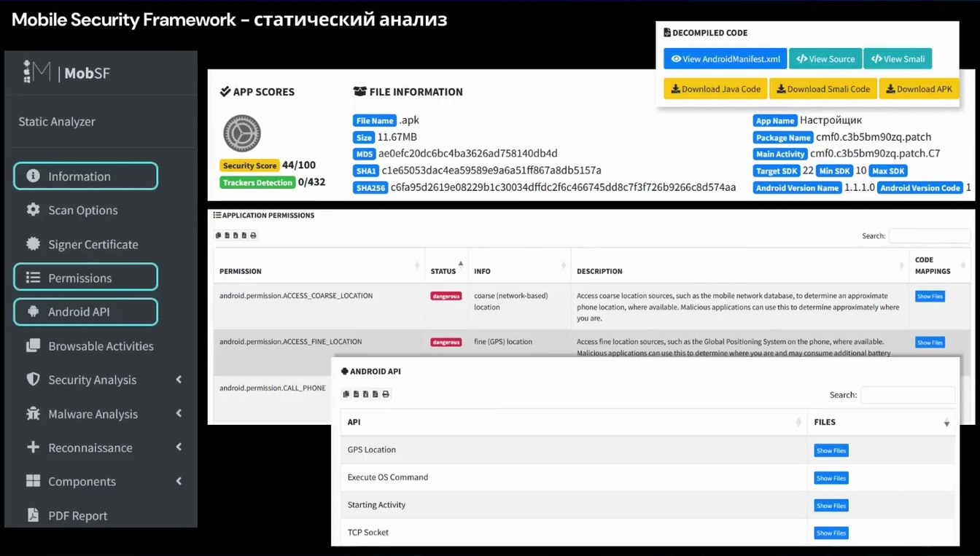The height and width of the screenshot is (556, 980).
Task: Show files for ACCESS_FINE_LOCATION permission
Action: click(x=930, y=342)
